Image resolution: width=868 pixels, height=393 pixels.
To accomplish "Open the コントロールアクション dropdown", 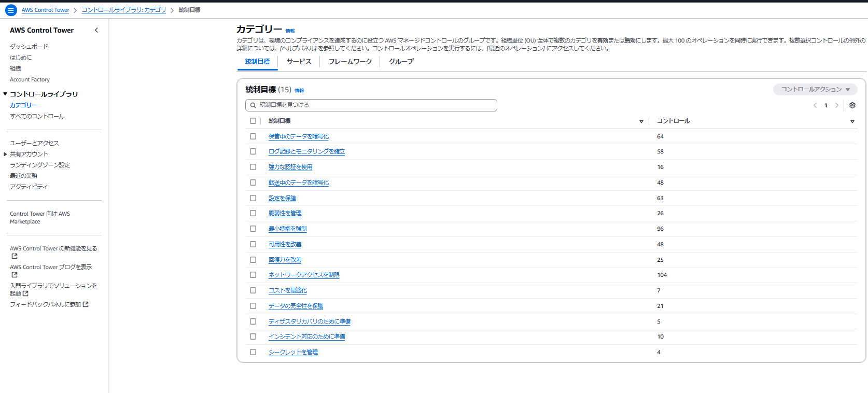I will click(x=815, y=89).
